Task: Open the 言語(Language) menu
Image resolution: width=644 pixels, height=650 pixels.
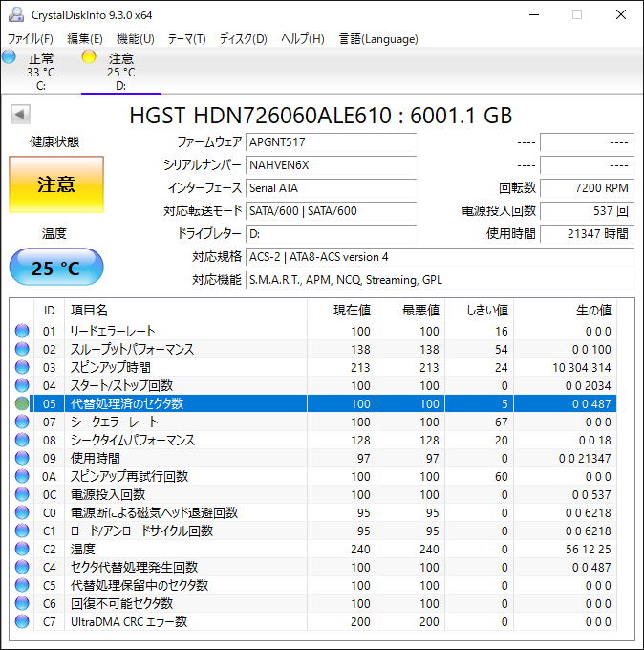Action: 378,39
